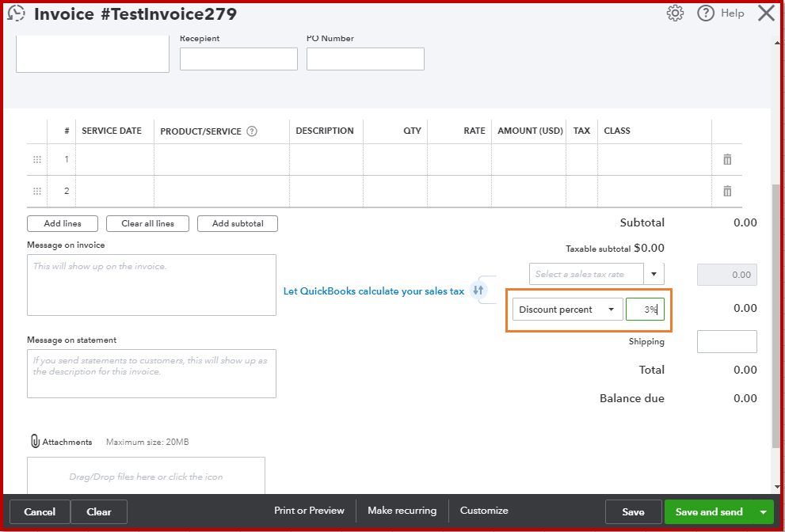The height and width of the screenshot is (532, 785).
Task: Click the discount value field showing 3%
Action: tap(645, 310)
